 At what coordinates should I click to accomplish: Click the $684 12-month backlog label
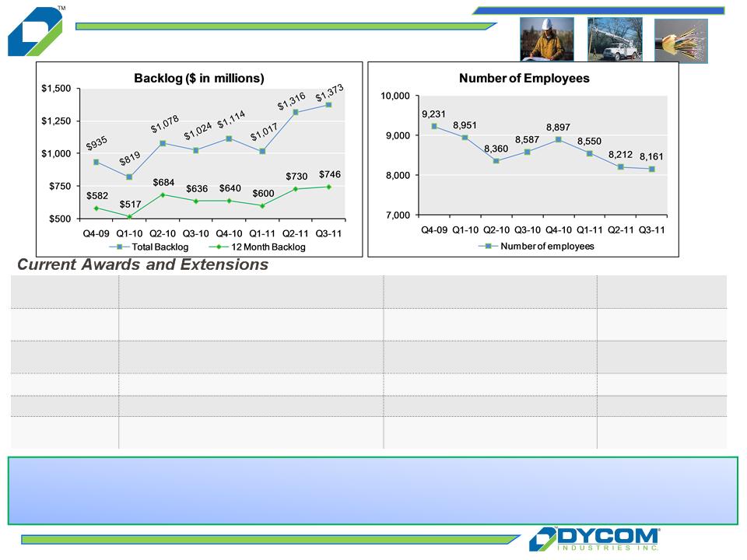(163, 182)
